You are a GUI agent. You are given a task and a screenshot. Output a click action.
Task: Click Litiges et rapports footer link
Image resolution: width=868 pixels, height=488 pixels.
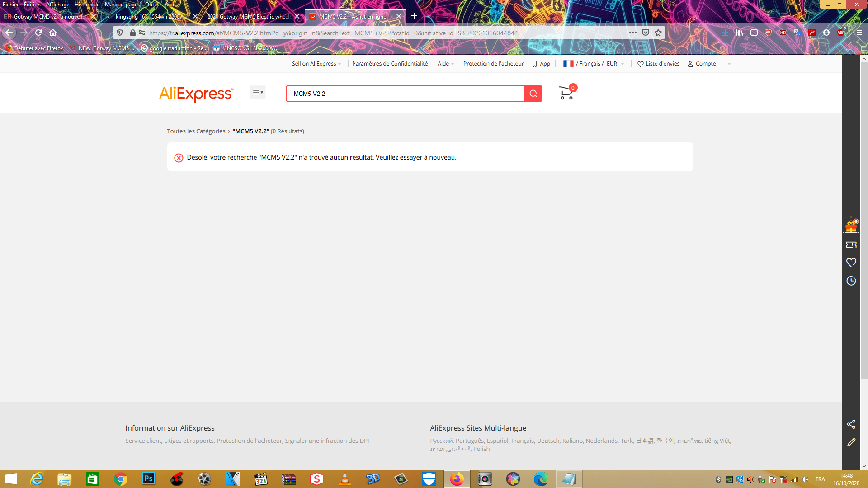coord(189,441)
